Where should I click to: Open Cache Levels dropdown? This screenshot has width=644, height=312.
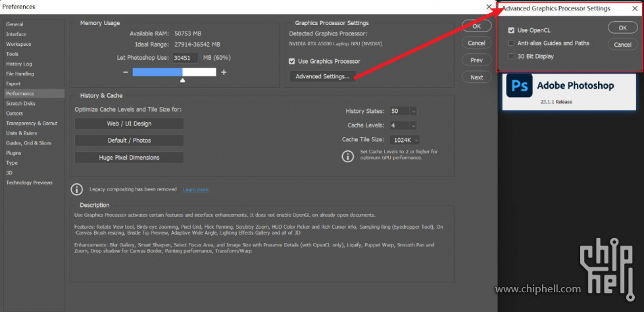(413, 125)
